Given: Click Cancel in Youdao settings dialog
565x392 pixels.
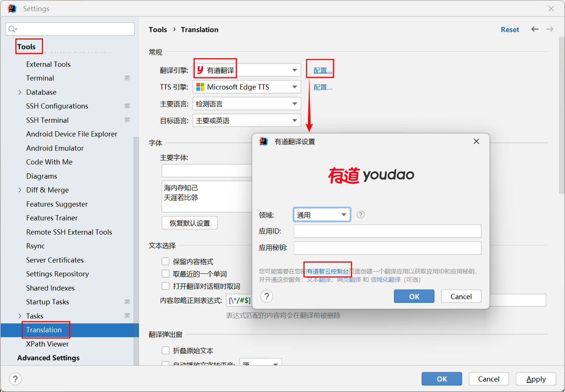Looking at the screenshot, I should [x=461, y=296].
